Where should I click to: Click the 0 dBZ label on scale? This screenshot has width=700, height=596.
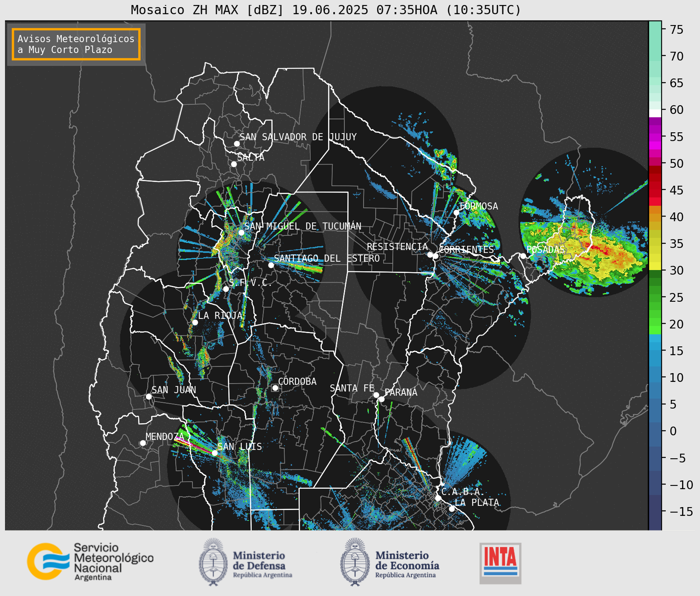pyautogui.click(x=673, y=431)
